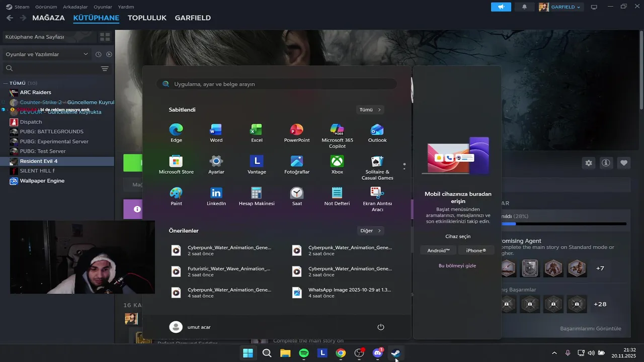
Task: Open Ekran Alıntısı Aracı snipping tool
Action: pos(377,200)
